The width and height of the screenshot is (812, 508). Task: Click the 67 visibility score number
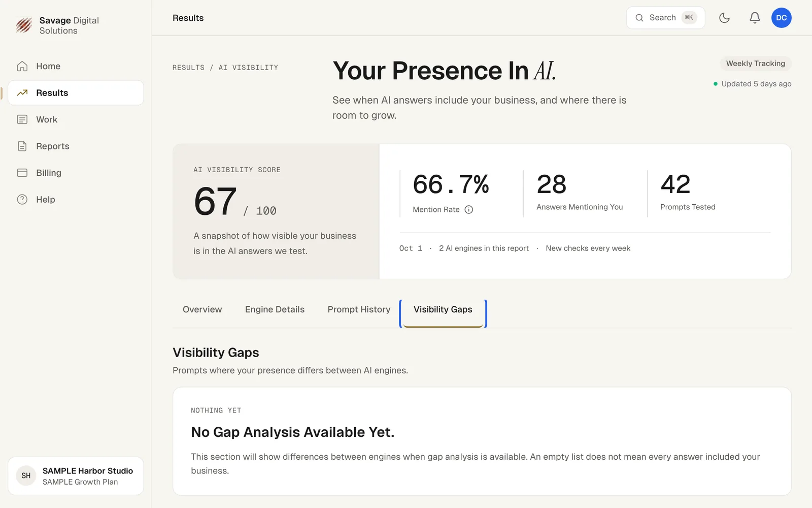215,202
